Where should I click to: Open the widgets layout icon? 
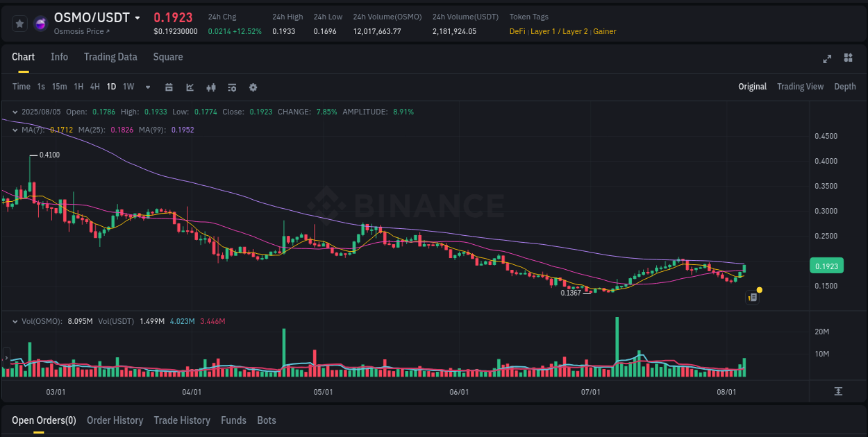847,59
